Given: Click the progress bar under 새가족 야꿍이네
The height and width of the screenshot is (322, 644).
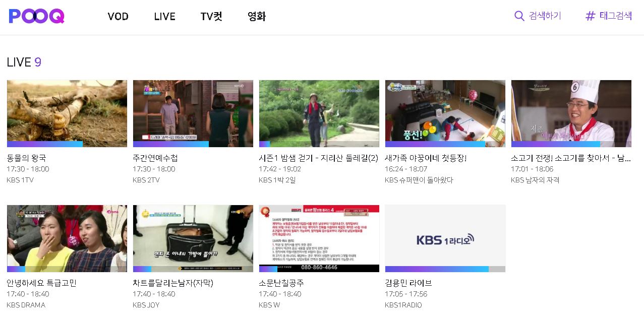Looking at the screenshot, I should 445,144.
